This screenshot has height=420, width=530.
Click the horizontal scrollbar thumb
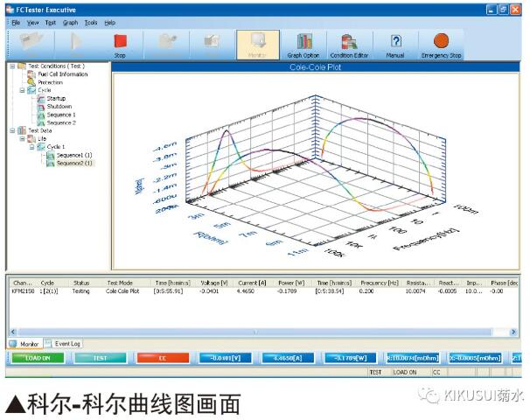click(x=255, y=332)
